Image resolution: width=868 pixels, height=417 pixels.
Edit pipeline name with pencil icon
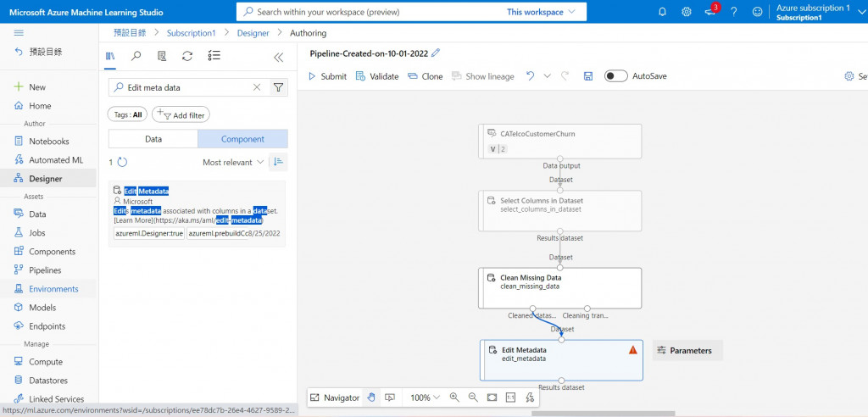click(436, 53)
